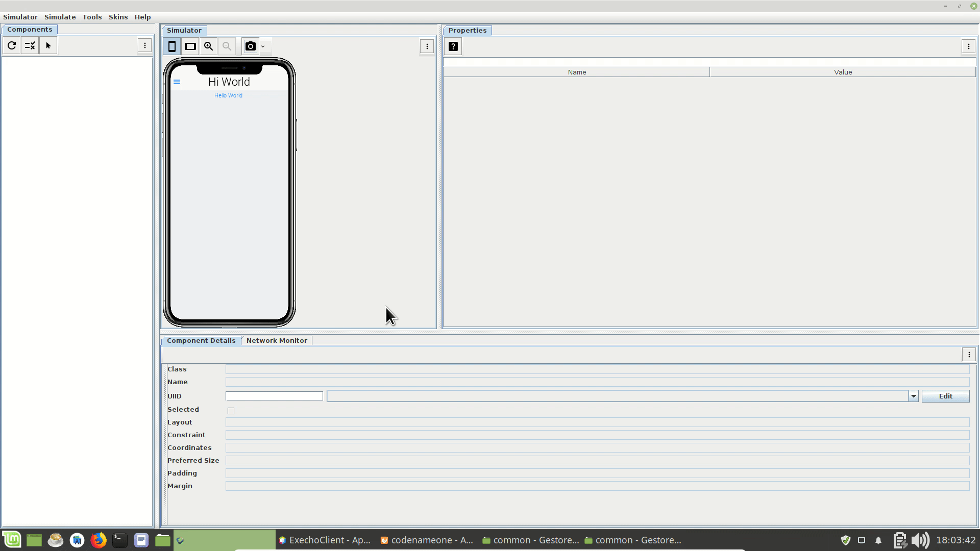Toggle the Selected checkbox
Screen dimensions: 980x551
[x=231, y=410]
